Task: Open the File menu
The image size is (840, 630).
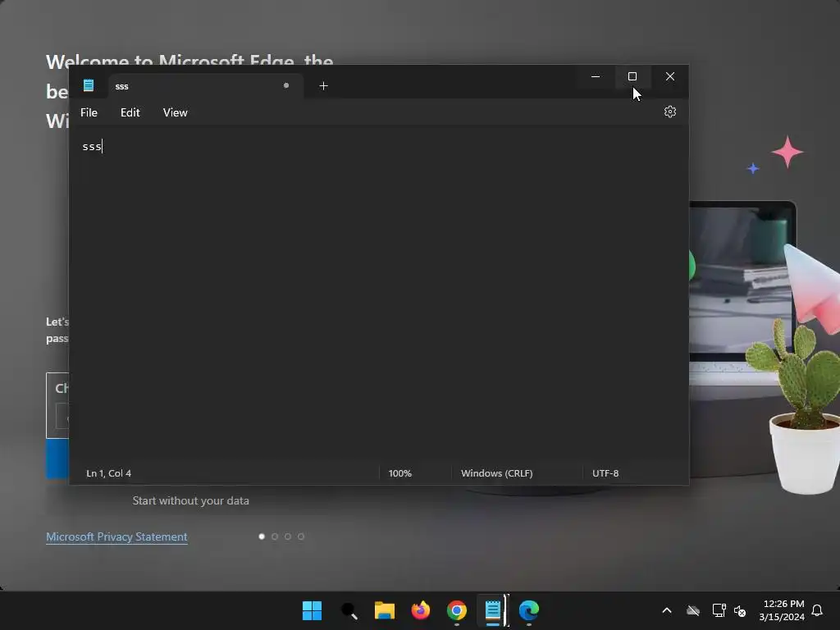Action: [x=89, y=112]
